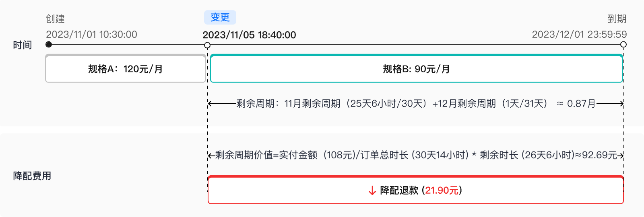
Task: Click the 降配费用 row label
Action: tap(32, 176)
